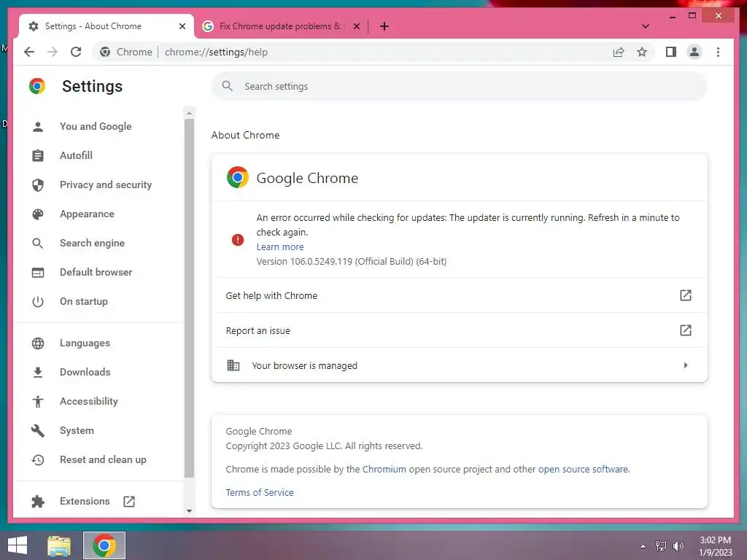Click the volume speaker tray icon
The height and width of the screenshot is (560, 747).
click(678, 546)
